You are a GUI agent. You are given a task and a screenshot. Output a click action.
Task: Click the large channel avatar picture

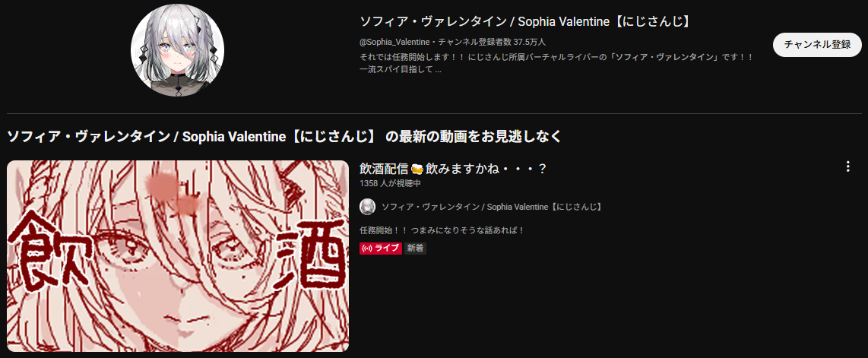(x=177, y=50)
